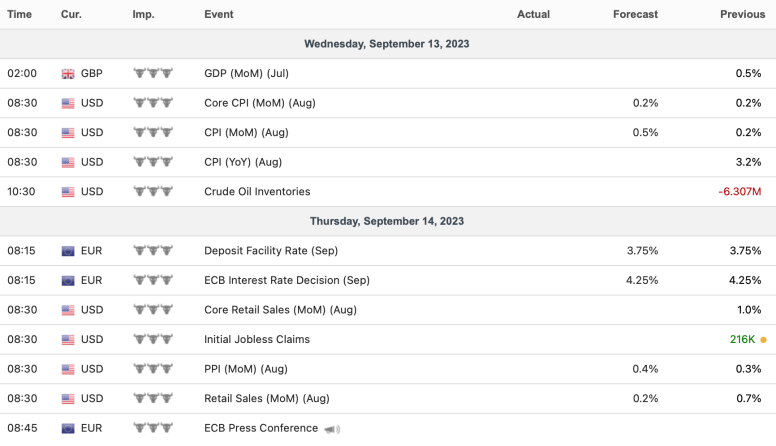Open the Crude Oil Inventories event
The width and height of the screenshot is (776, 446).
[257, 192]
